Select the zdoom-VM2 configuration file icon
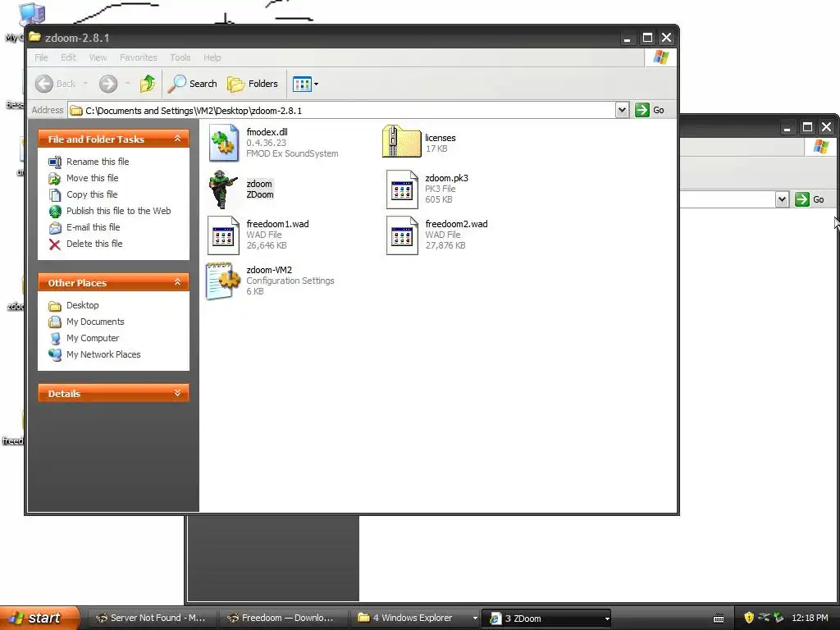The image size is (840, 630). tap(223, 281)
